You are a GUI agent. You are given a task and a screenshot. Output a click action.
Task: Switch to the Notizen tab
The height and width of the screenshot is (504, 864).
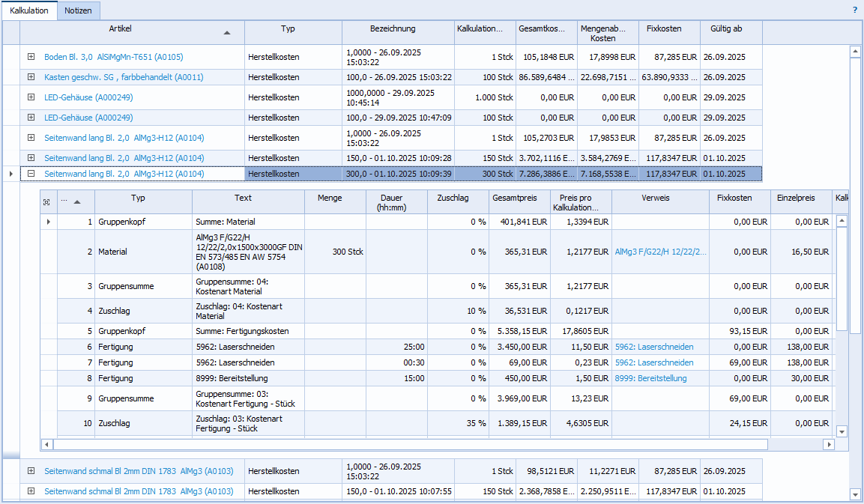click(x=79, y=10)
